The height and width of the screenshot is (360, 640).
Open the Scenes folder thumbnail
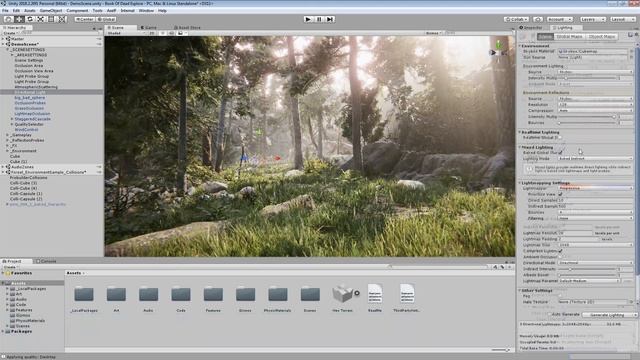[310, 294]
